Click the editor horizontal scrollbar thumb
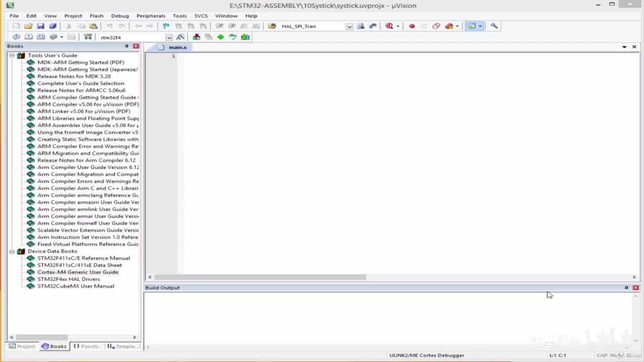The height and width of the screenshot is (362, 644). [260, 277]
